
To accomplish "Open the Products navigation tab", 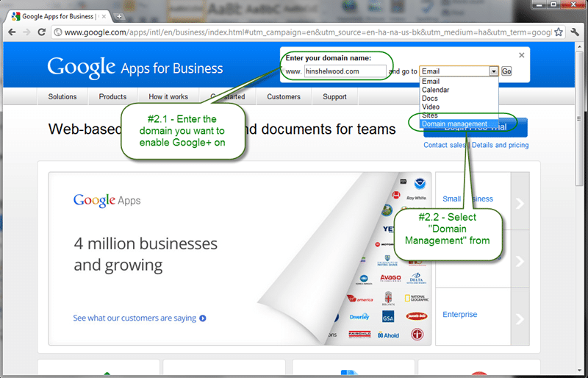I will [x=112, y=96].
